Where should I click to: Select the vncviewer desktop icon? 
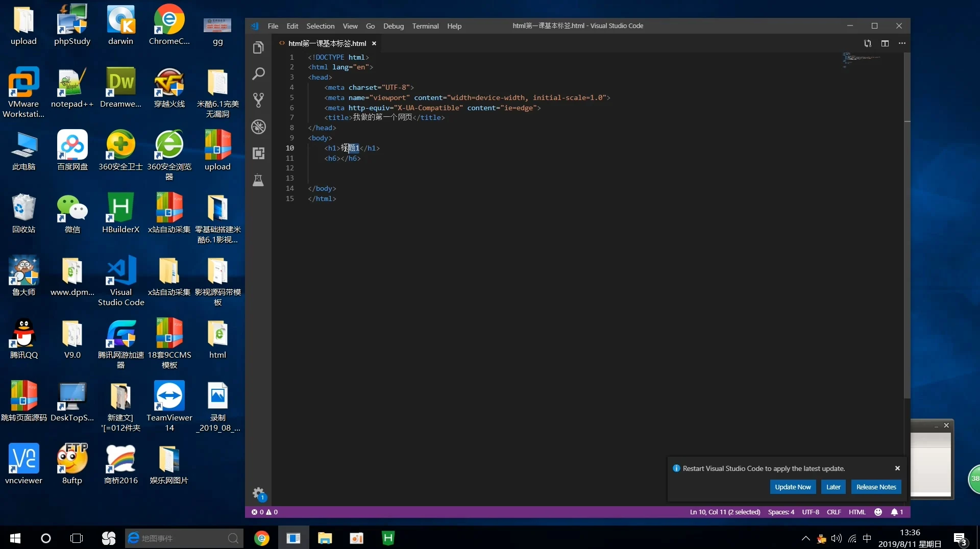[x=23, y=464]
